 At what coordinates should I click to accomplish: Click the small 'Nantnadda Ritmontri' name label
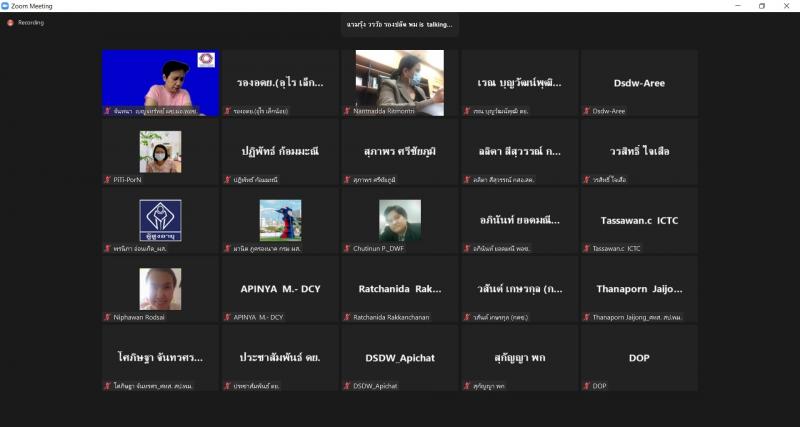point(384,111)
